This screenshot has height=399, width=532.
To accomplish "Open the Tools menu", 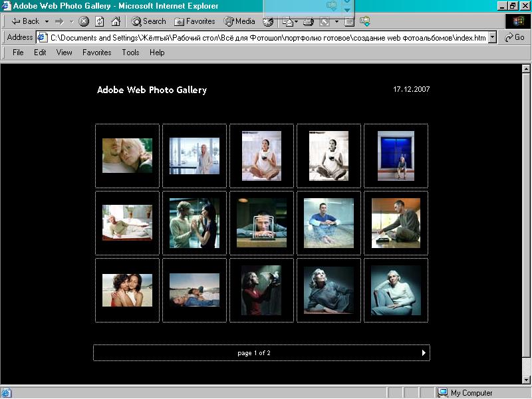I will (x=130, y=53).
